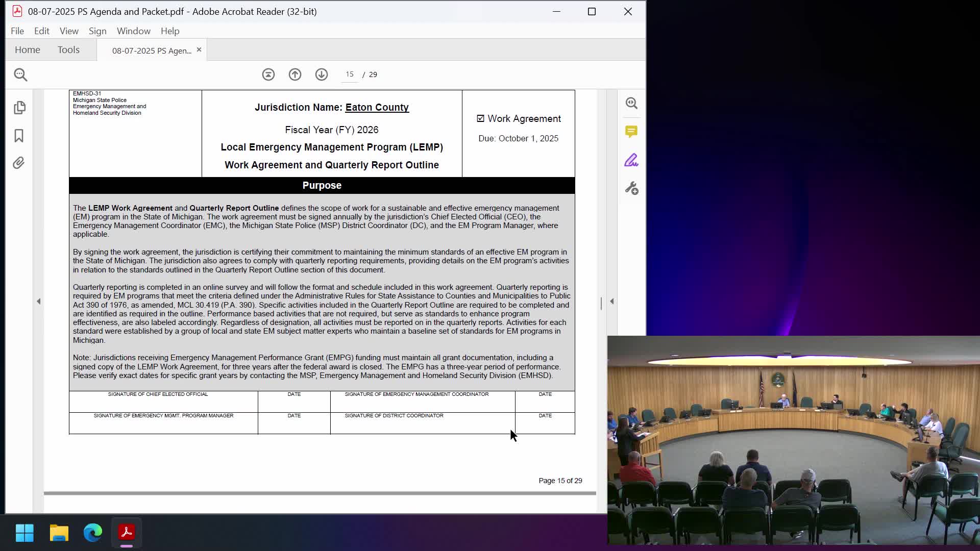Open Microsoft Edge from the taskbar
980x551 pixels.
point(93,533)
